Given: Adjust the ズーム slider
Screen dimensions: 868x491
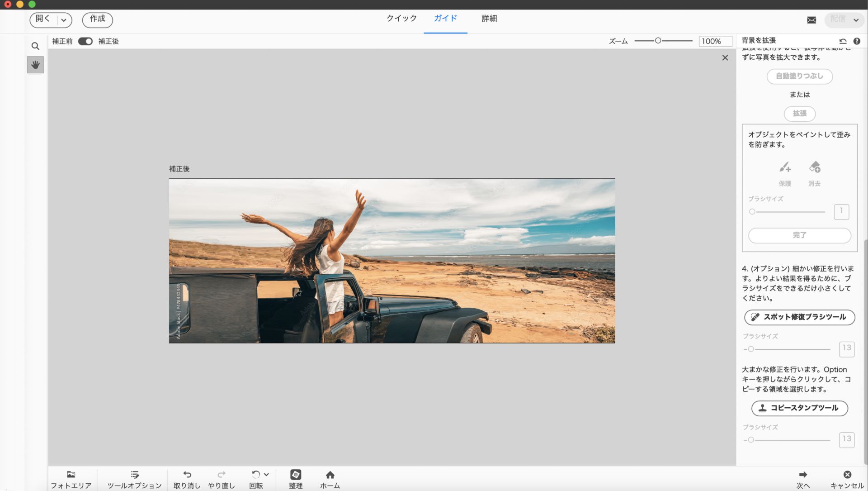Looking at the screenshot, I should point(659,40).
